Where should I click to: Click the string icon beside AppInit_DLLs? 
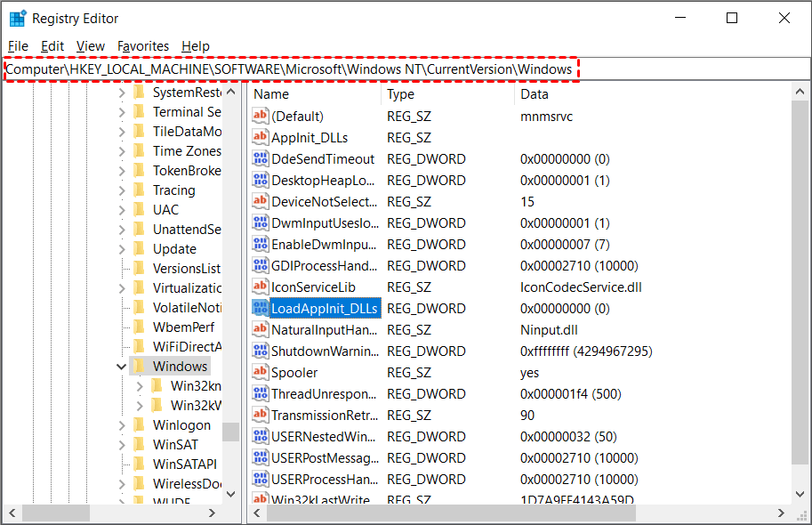[260, 137]
